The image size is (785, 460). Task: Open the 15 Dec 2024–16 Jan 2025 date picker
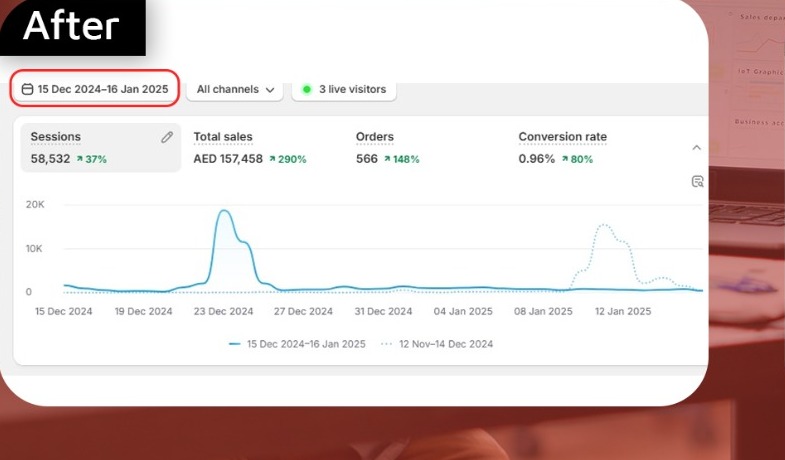click(95, 89)
